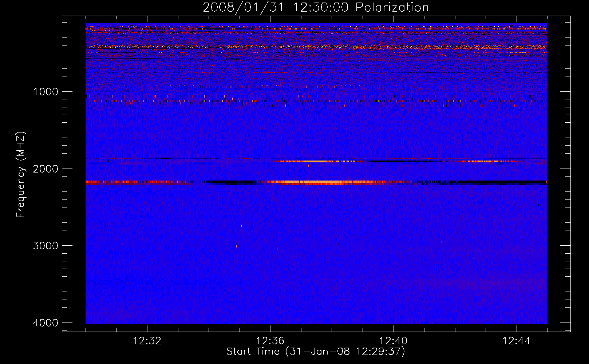Click the 3000 frequency tick label
589x364 pixels.
coord(46,246)
